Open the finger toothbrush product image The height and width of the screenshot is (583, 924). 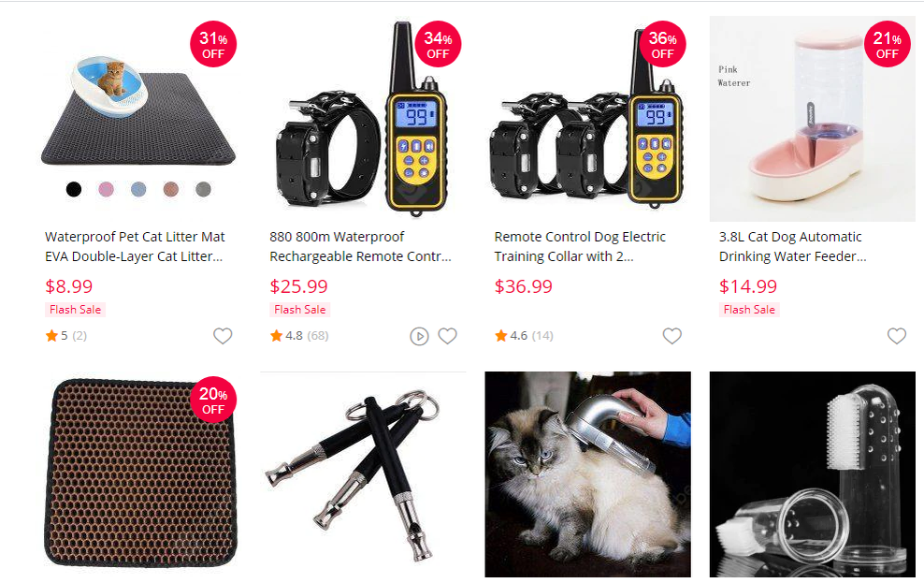click(812, 474)
